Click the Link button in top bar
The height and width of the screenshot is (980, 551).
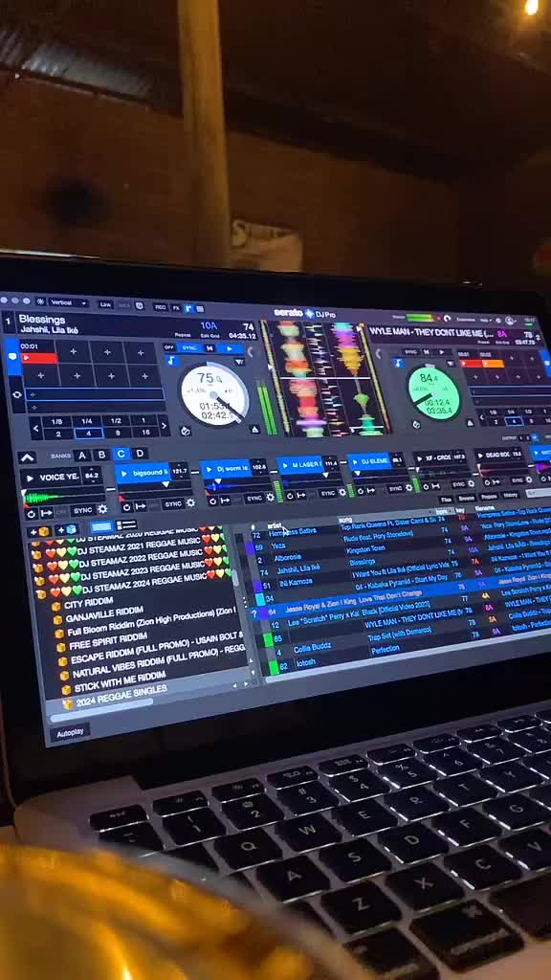coord(105,304)
